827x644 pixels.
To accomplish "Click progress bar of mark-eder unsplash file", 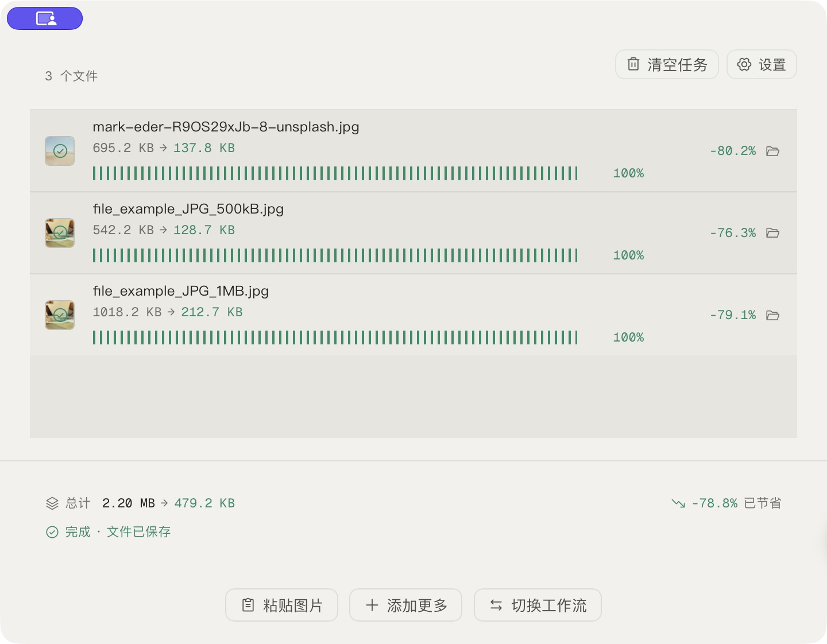I will [335, 173].
